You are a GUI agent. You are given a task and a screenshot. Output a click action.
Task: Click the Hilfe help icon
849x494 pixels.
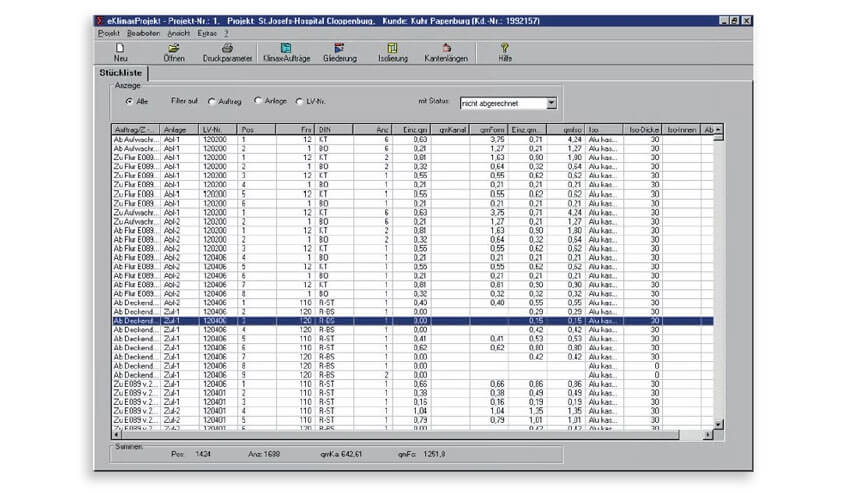click(504, 51)
